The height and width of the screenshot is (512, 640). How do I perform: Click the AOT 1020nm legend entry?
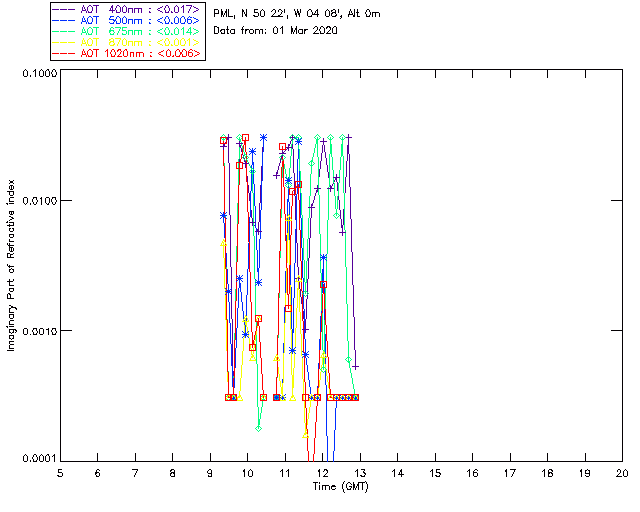[128, 53]
